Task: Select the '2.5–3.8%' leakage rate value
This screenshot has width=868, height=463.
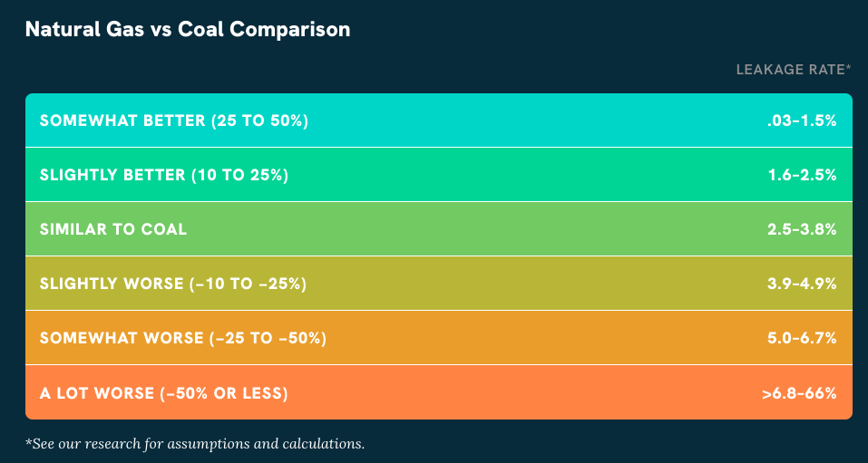Action: click(x=802, y=229)
